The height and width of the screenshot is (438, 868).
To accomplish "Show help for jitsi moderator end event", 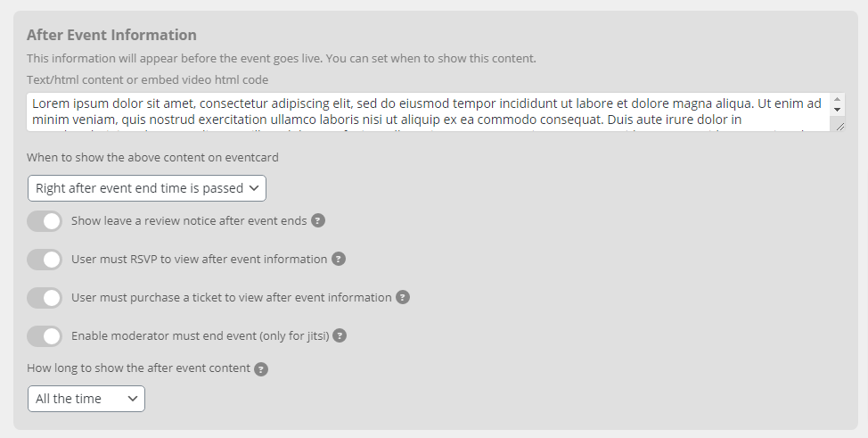I will click(x=340, y=335).
